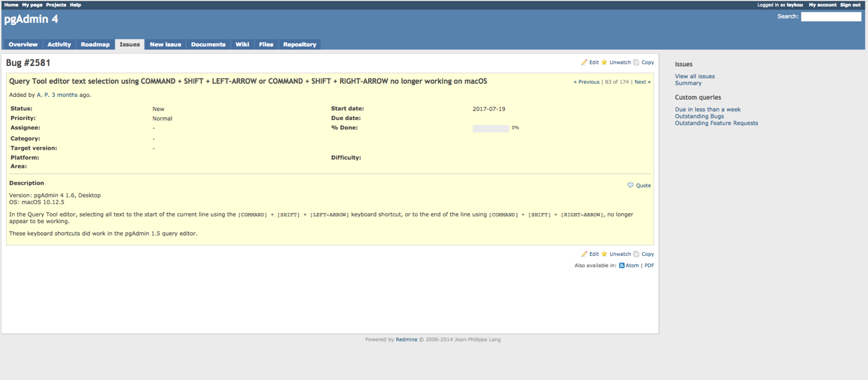Viewport: 868px width, 380px height.
Task: Click the % Done progress bar
Action: pyautogui.click(x=490, y=129)
